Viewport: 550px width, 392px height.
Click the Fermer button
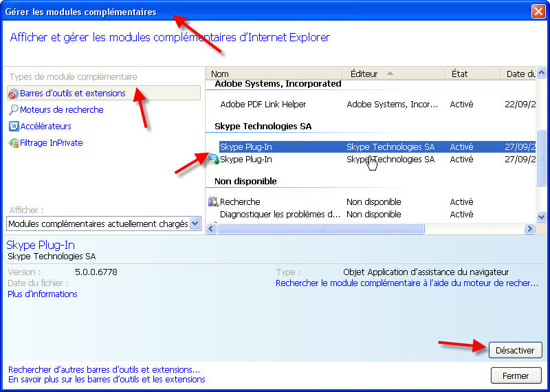coord(516,376)
